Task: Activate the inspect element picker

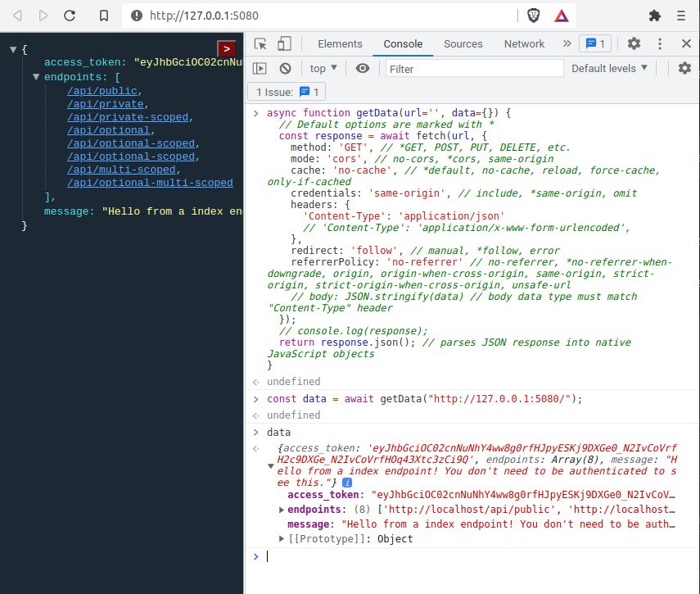Action: 260,43
